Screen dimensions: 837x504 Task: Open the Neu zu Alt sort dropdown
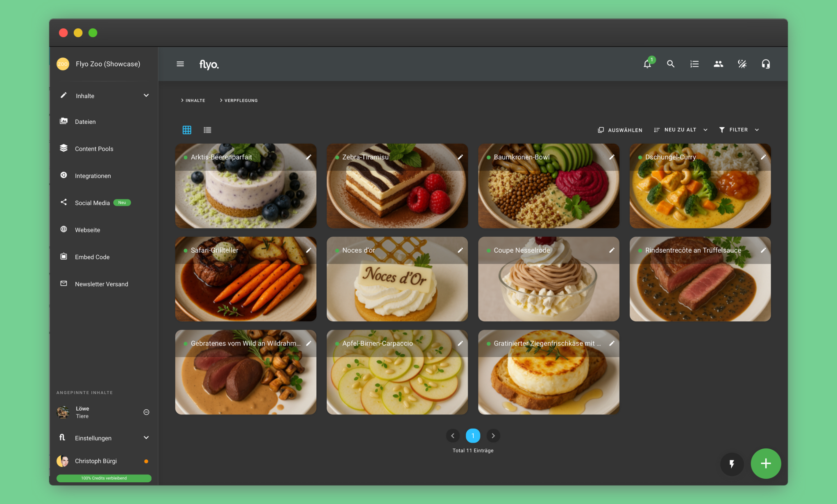pyautogui.click(x=680, y=130)
